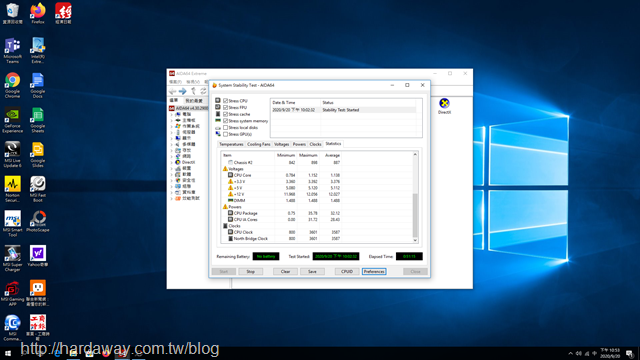
Task: Click the back arrow in AIDA64 Extreme toolbar
Action: coord(173,91)
